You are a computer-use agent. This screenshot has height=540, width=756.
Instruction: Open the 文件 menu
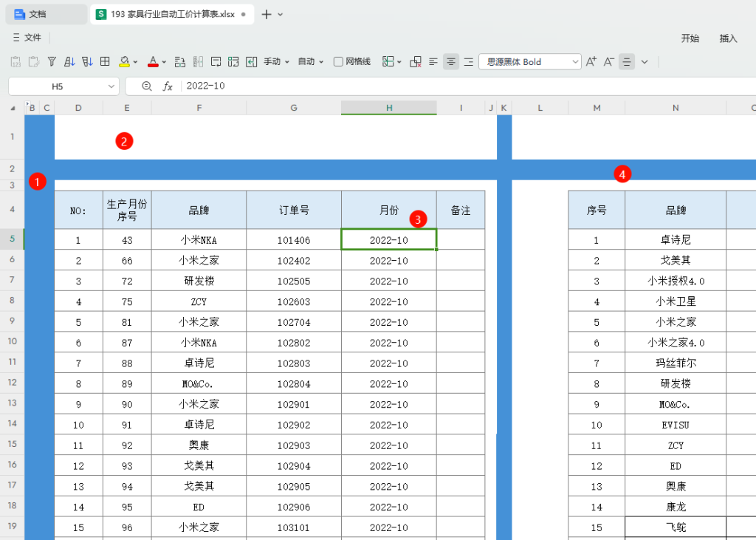click(x=27, y=38)
